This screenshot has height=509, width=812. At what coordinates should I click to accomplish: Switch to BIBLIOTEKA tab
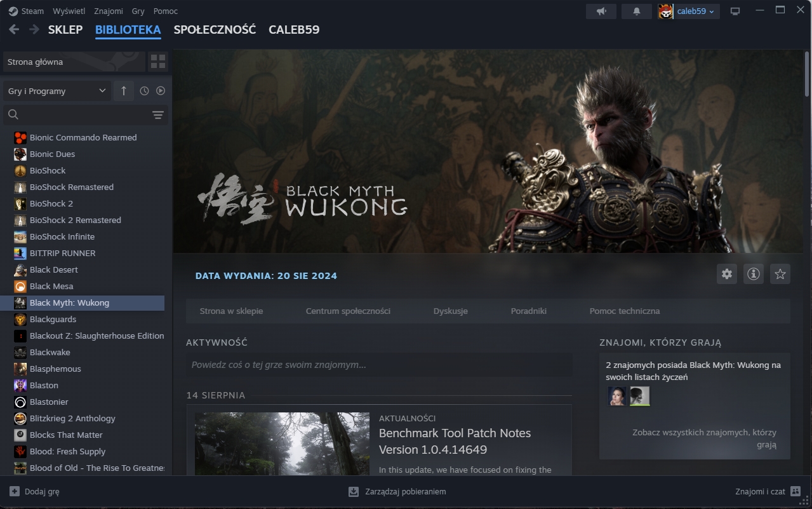pyautogui.click(x=128, y=30)
